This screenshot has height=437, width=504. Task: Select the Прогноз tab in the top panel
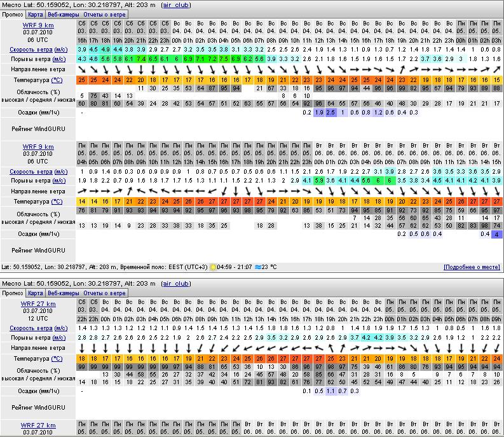[x=13, y=14]
